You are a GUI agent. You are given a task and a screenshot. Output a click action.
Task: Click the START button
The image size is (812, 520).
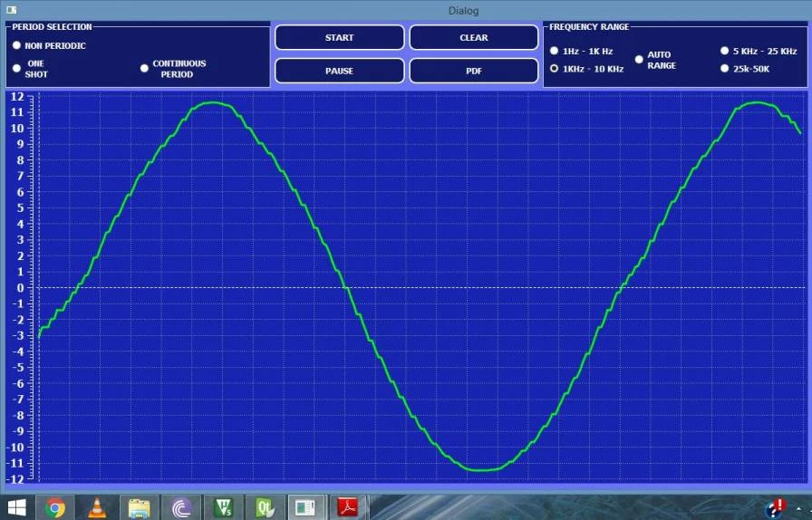click(x=340, y=37)
